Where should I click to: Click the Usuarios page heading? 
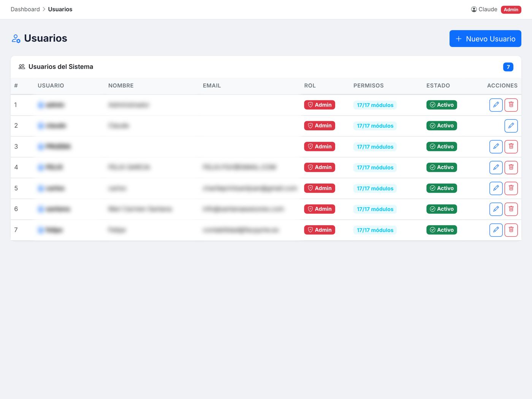pyautogui.click(x=46, y=38)
